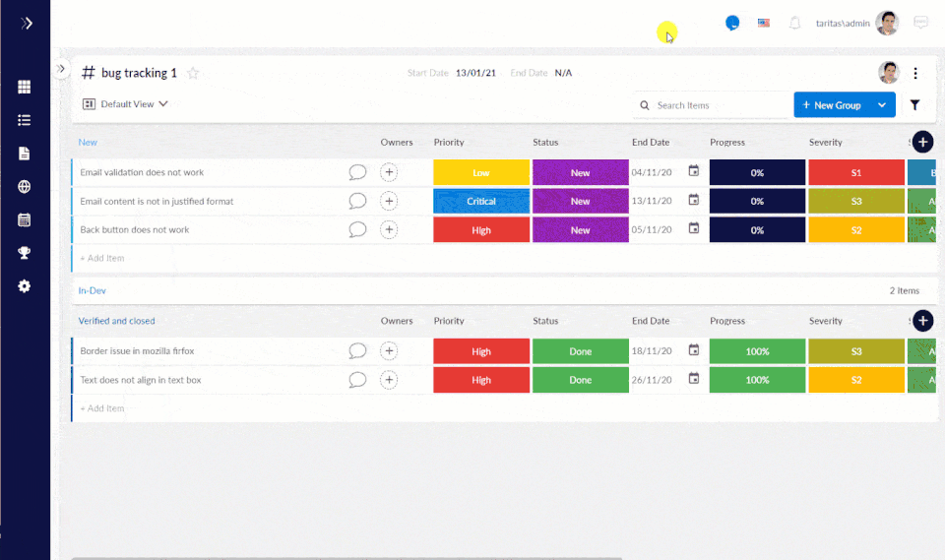The width and height of the screenshot is (945, 560).
Task: Add item in Verified and closed group
Action: point(101,408)
